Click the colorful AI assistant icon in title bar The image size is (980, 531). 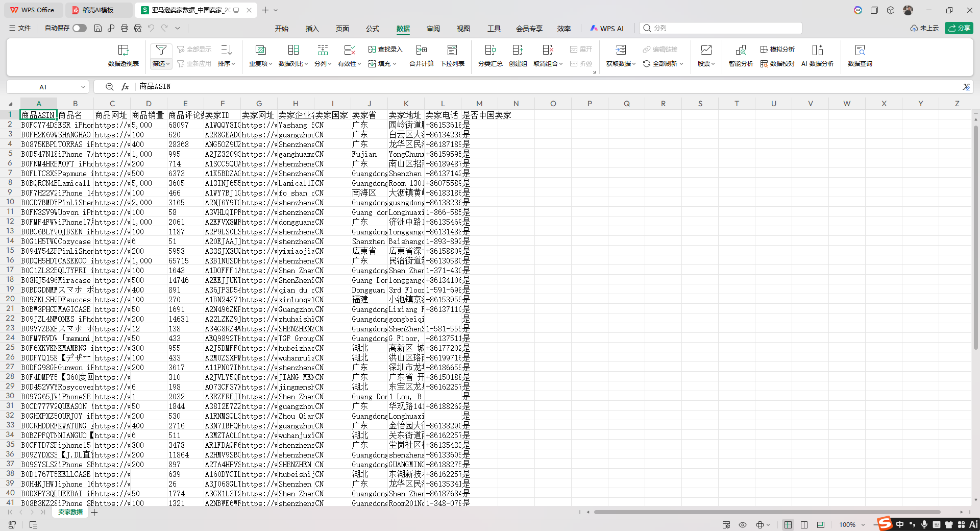(x=858, y=10)
